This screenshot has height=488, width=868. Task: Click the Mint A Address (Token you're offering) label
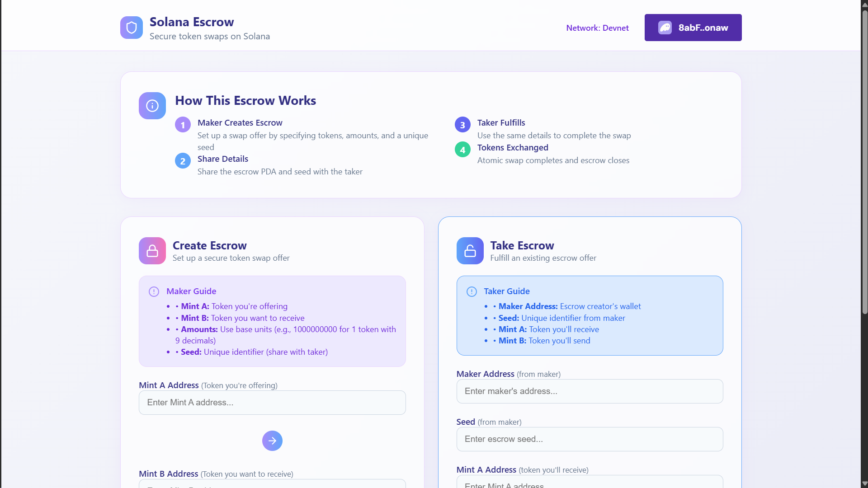pos(208,385)
